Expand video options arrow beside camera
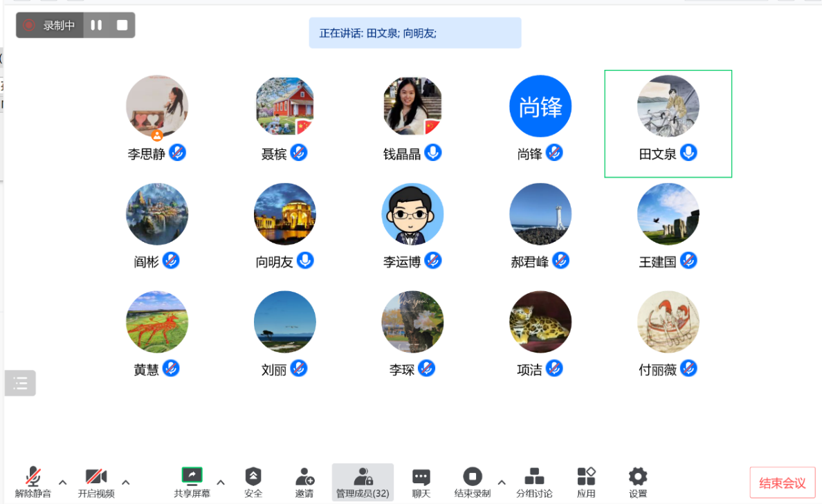This screenshot has height=504, width=822. point(126,482)
